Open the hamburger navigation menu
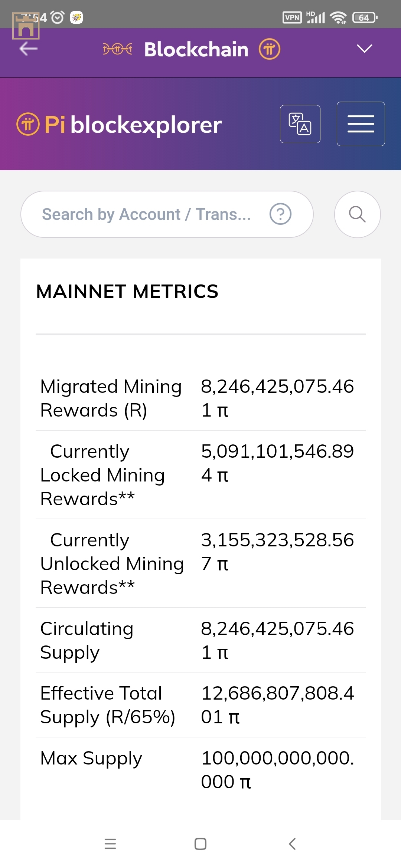This screenshot has width=401, height=868. pos(361,124)
